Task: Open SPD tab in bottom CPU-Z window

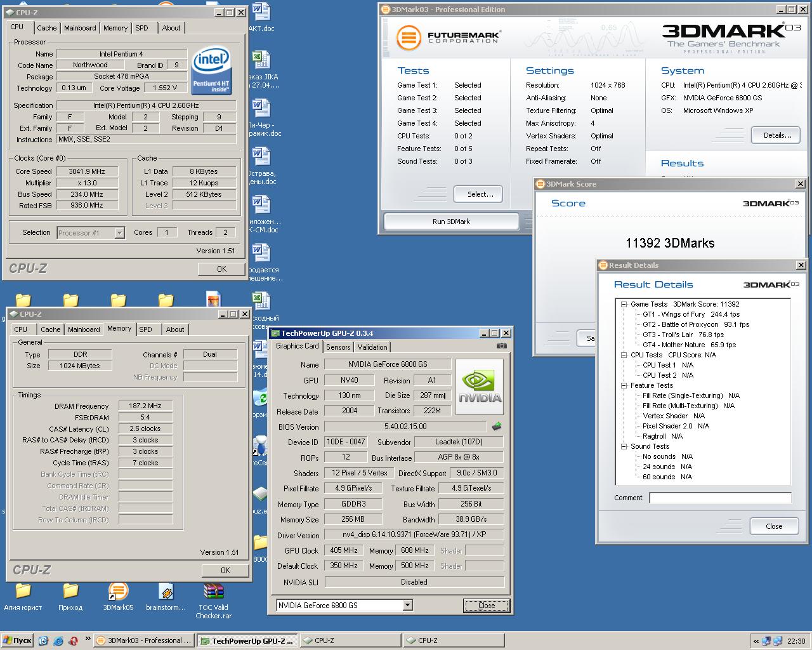Action: pos(146,329)
